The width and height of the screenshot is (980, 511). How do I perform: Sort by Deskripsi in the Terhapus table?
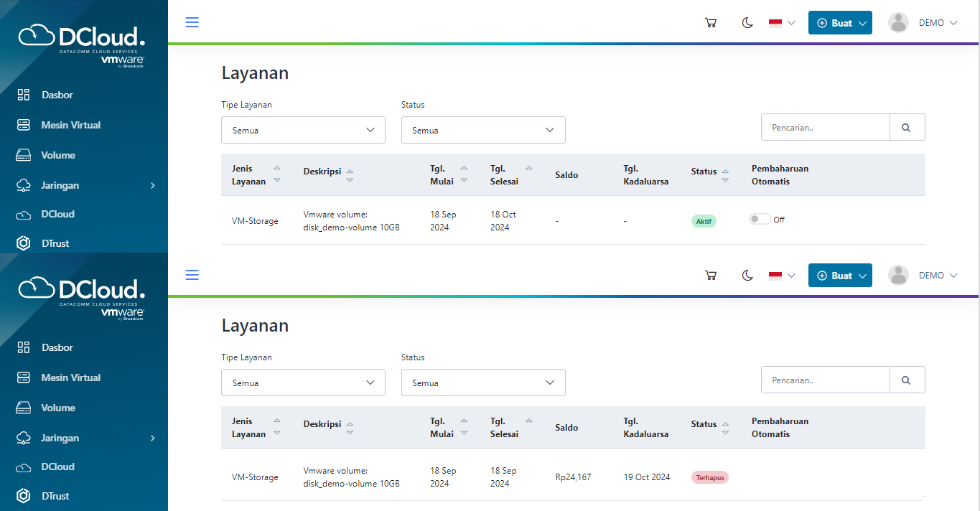point(350,427)
